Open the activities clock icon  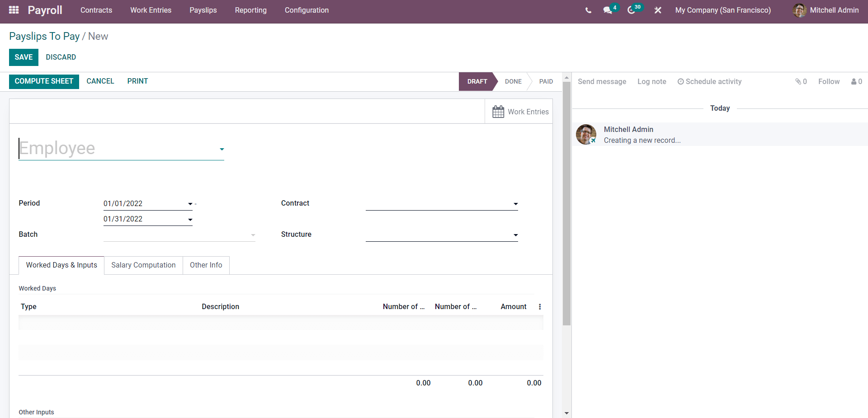pos(632,10)
